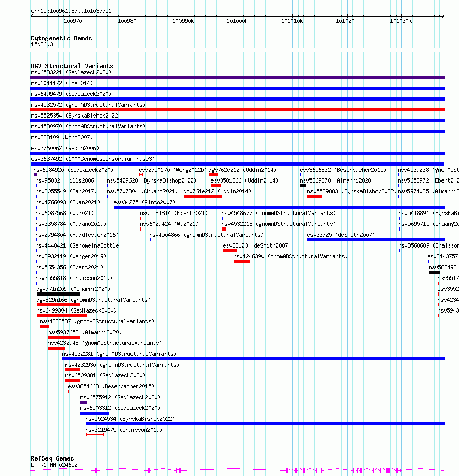Click nsv4246390 (gnomADStructuralVariants) label
Screen dimensions: 459x476
[290, 256]
